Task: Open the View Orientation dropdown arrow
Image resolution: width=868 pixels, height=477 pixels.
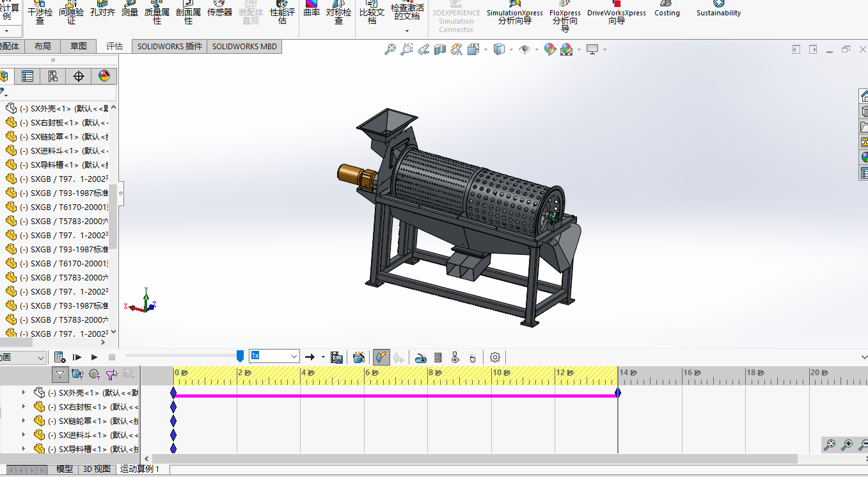Action: tap(485, 49)
